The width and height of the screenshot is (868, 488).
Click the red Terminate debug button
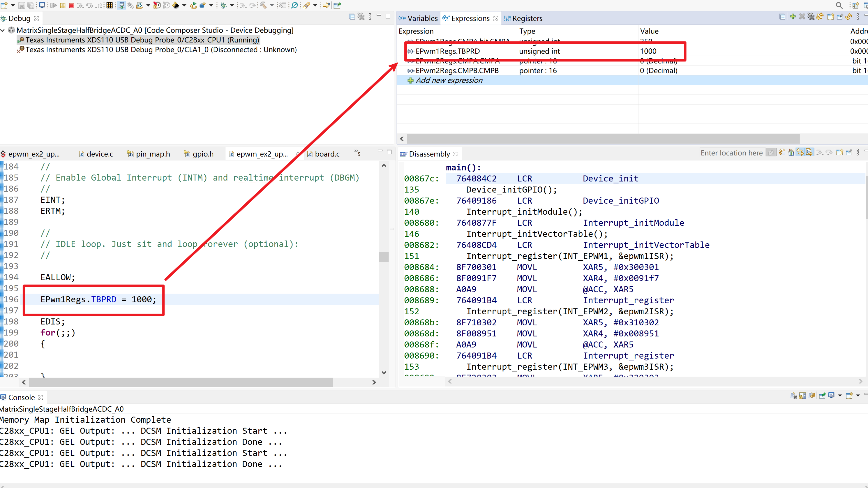[x=71, y=5]
